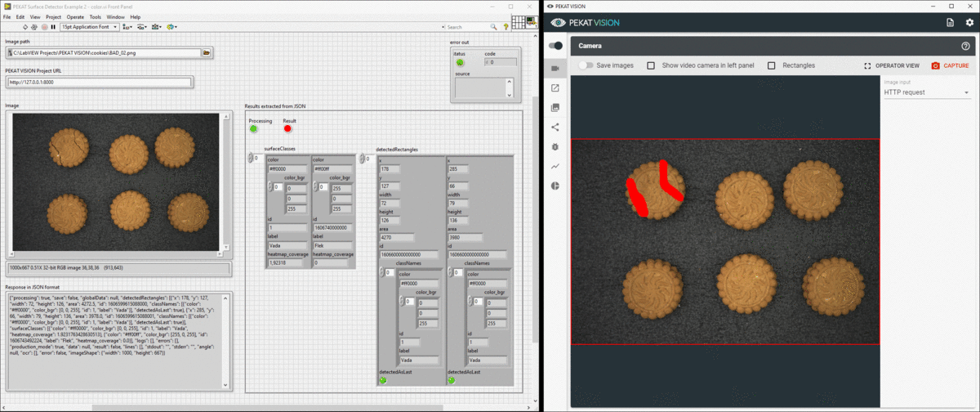This screenshot has width=980, height=412.
Task: Click the LabVIEW Run arrow button
Action: click(25, 27)
